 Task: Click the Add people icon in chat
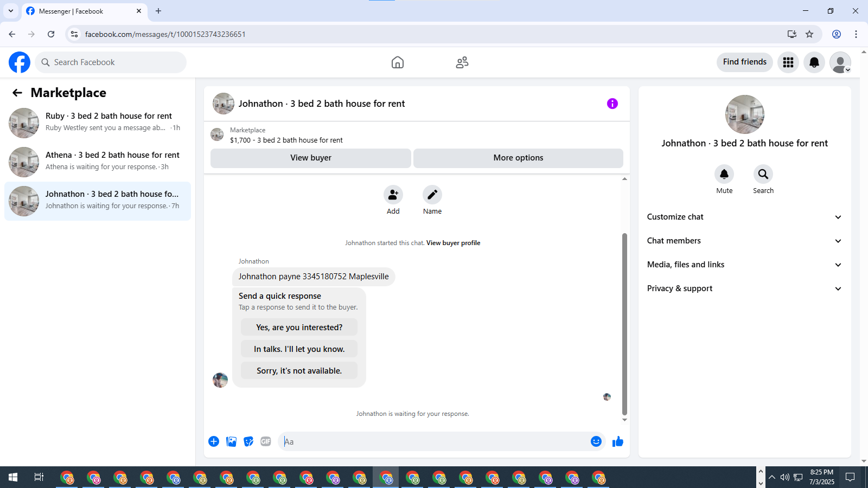[393, 195]
